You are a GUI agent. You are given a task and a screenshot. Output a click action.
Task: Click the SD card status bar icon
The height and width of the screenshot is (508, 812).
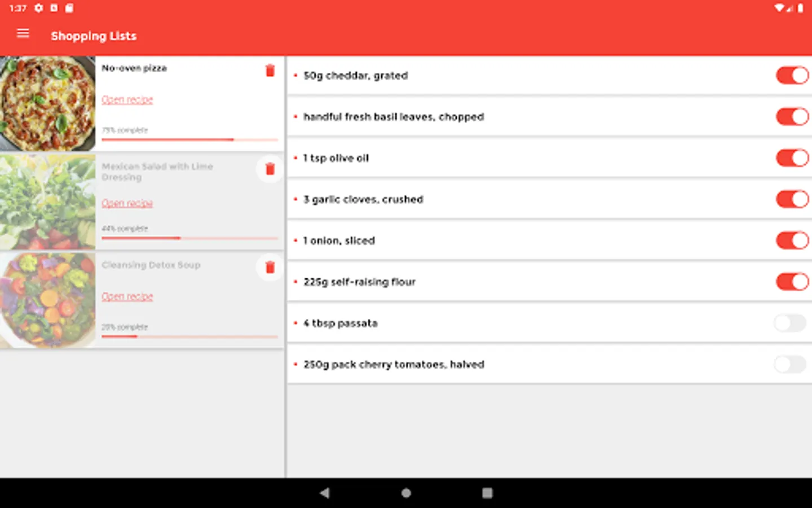[69, 8]
